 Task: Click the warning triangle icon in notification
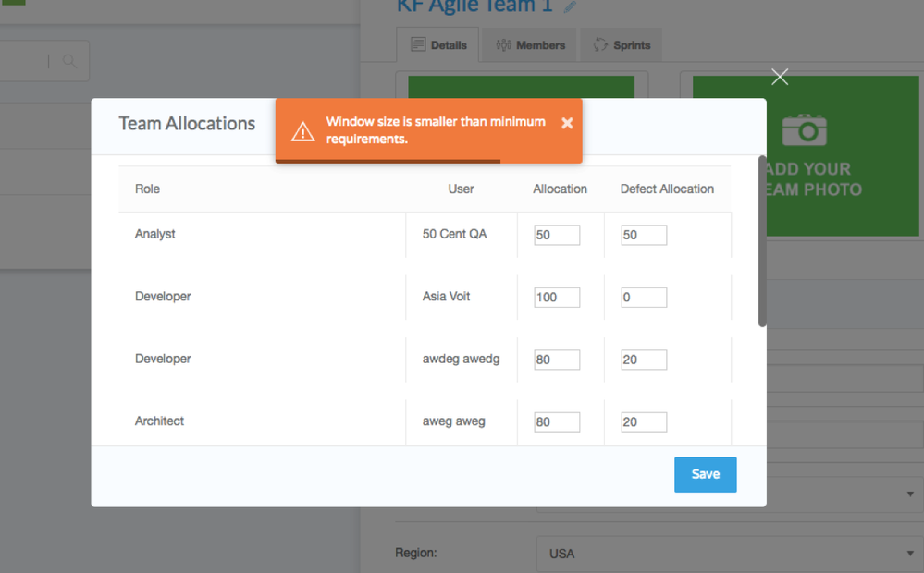pyautogui.click(x=302, y=131)
